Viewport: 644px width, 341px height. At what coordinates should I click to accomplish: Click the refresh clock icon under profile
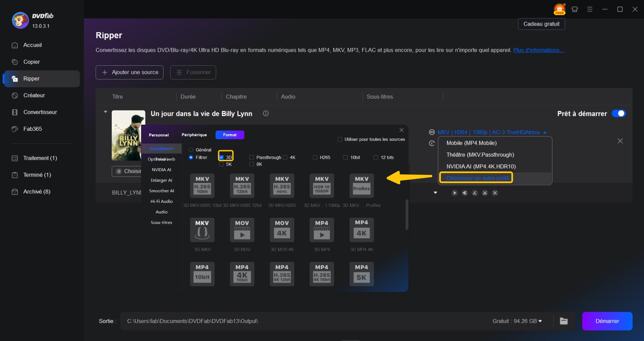click(x=432, y=143)
